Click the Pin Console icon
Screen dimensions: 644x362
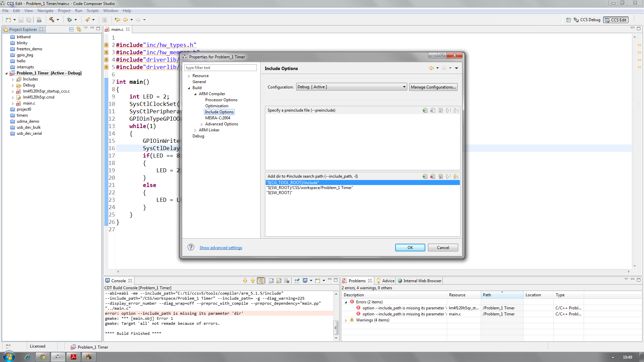pos(297,281)
